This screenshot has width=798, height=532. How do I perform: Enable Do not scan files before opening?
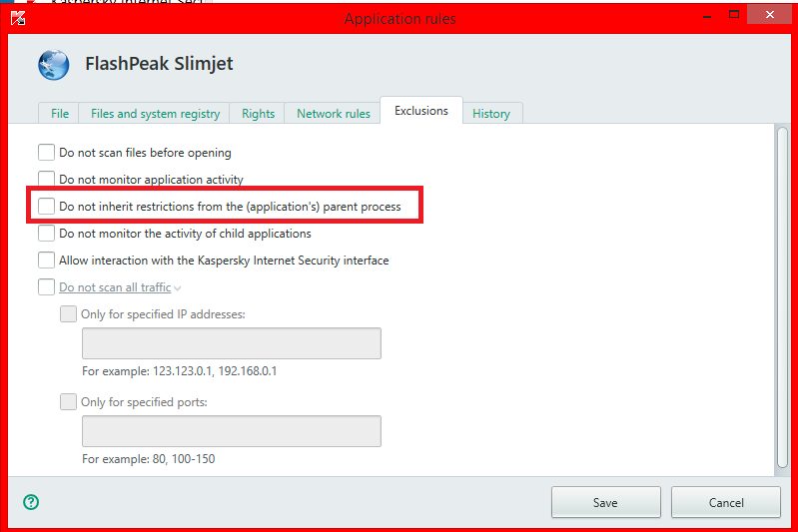[46, 152]
